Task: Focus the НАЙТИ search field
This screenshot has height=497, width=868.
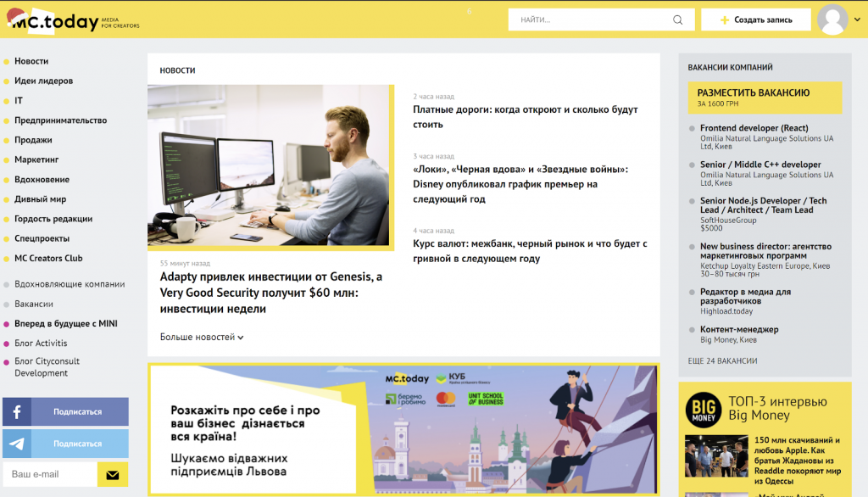Action: (x=601, y=20)
